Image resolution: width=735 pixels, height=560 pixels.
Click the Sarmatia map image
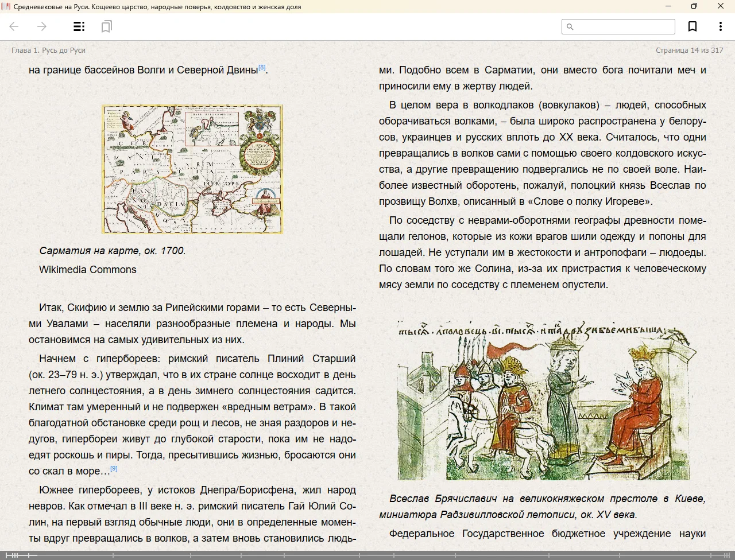pyautogui.click(x=192, y=169)
